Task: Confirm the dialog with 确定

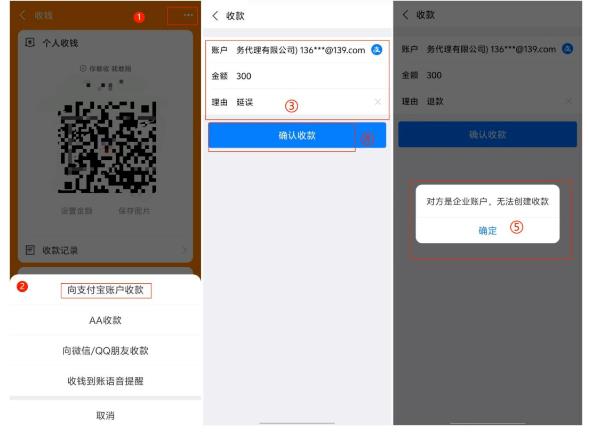Action: pyautogui.click(x=487, y=230)
